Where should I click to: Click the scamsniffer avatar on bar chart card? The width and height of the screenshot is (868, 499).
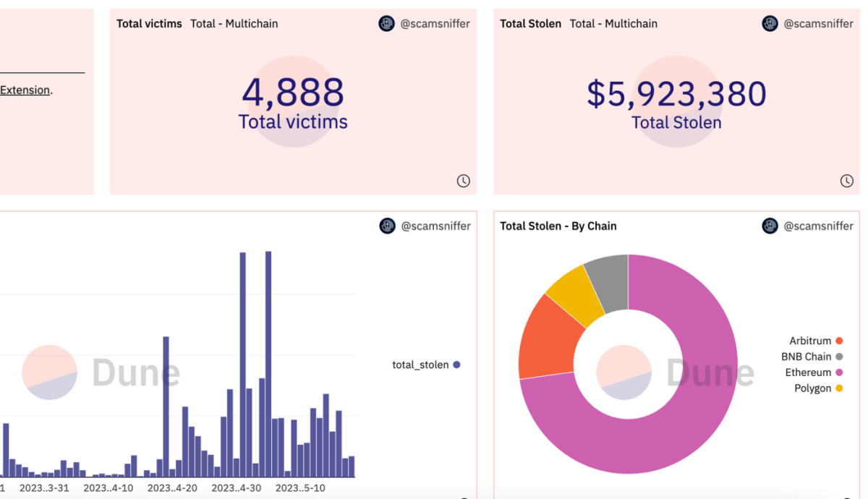tap(387, 226)
